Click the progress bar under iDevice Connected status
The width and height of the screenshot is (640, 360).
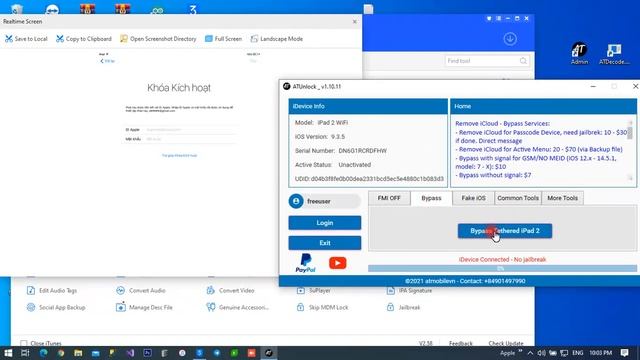pyautogui.click(x=502, y=268)
